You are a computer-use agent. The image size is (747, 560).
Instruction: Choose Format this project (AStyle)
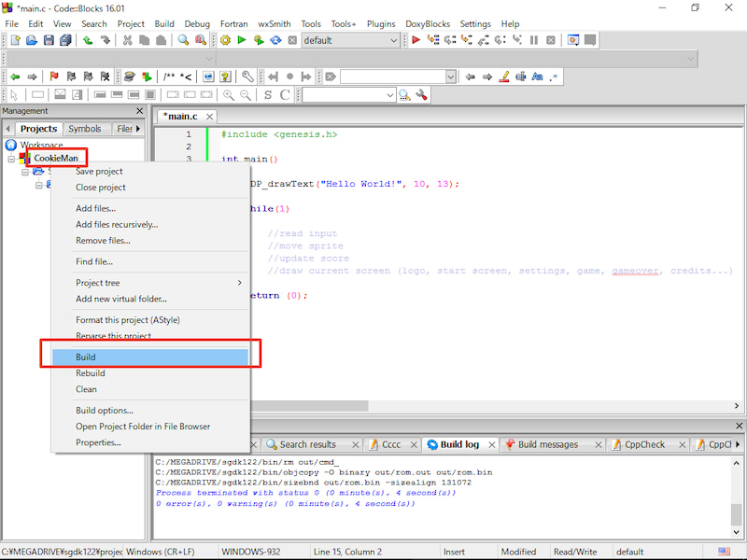[x=150, y=320]
